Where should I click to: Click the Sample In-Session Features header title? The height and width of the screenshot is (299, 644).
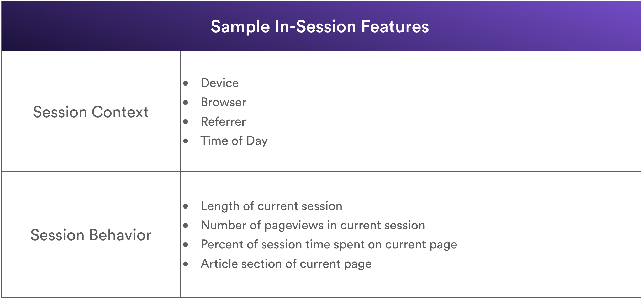coord(320,27)
